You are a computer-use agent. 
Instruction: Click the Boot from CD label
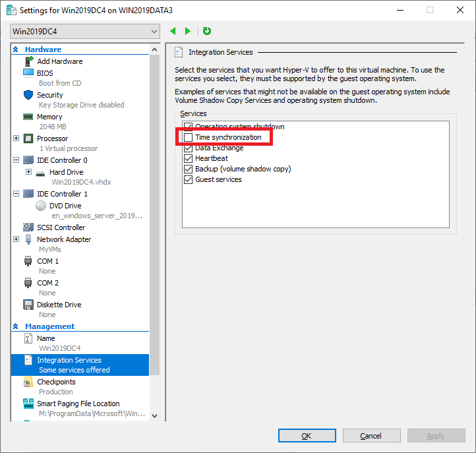coord(60,83)
